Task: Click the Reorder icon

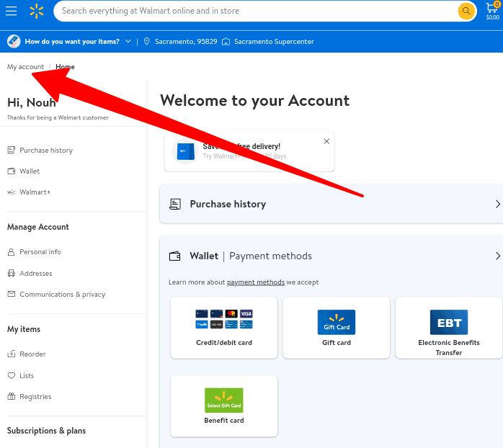Action: [12, 354]
